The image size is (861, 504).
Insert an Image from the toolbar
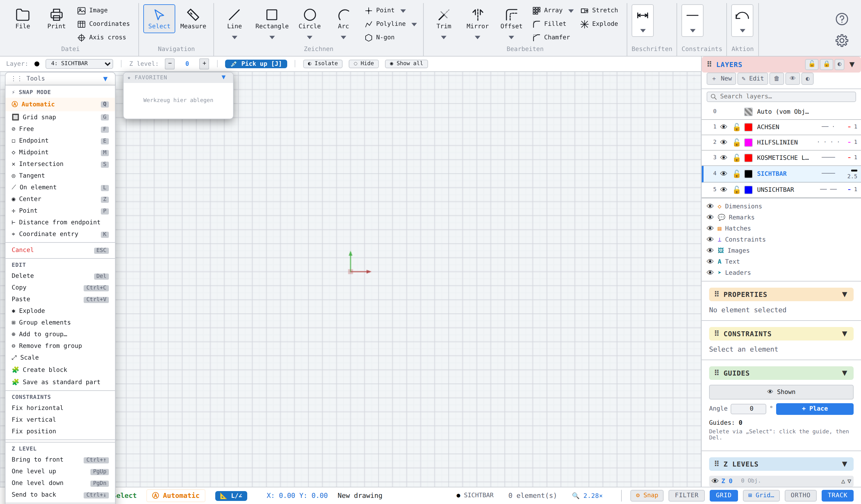click(93, 10)
